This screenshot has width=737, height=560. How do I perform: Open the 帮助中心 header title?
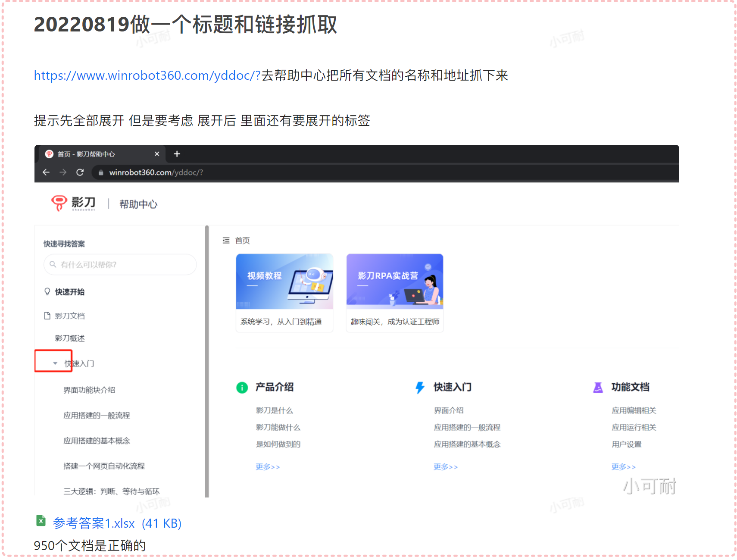click(138, 204)
